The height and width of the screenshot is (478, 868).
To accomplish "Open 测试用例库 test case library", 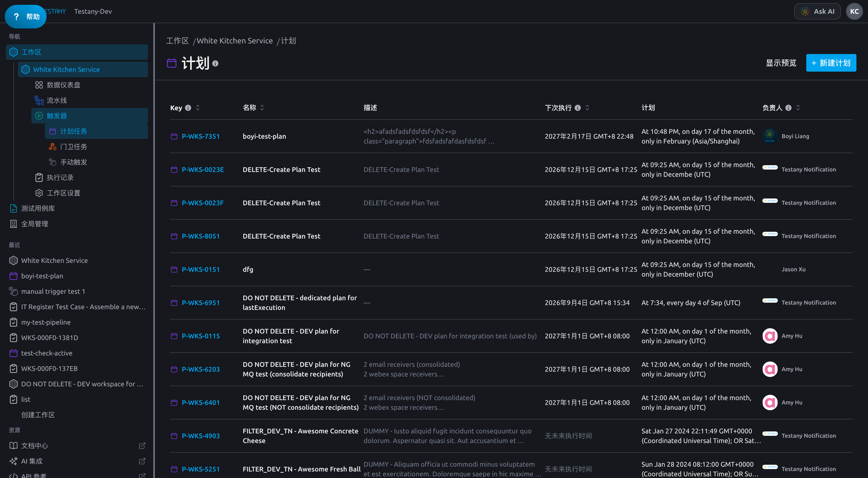I will [77, 209].
